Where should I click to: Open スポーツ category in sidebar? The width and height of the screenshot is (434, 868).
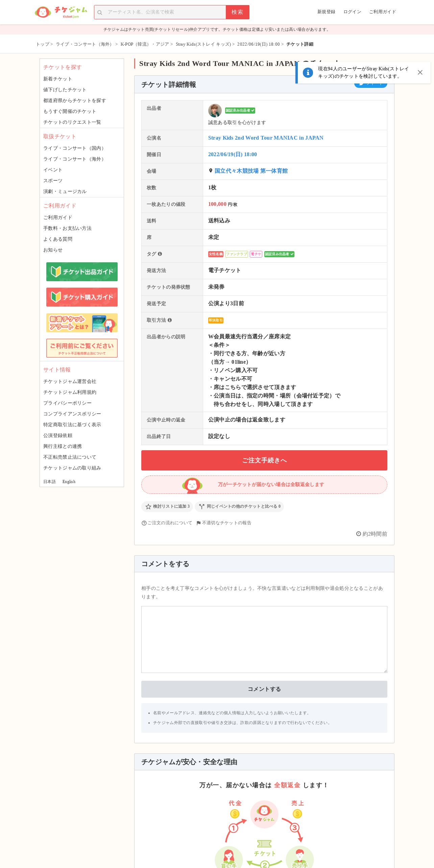tap(53, 180)
